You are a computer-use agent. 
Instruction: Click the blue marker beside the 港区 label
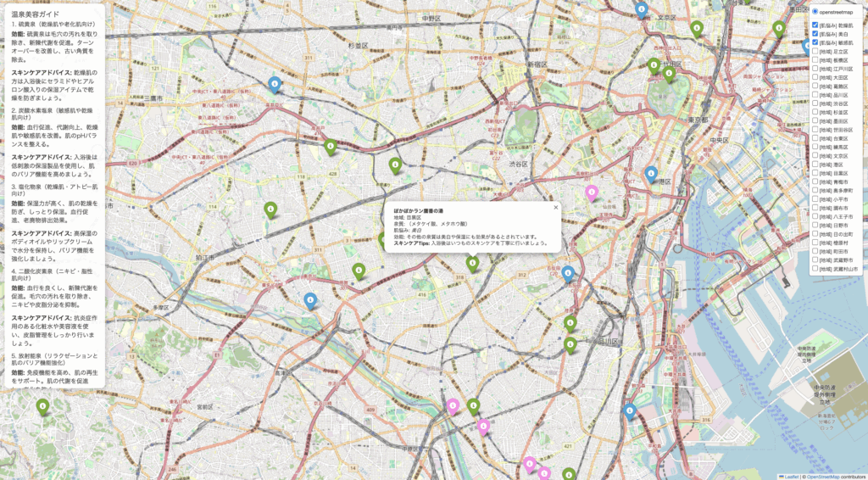click(x=651, y=175)
